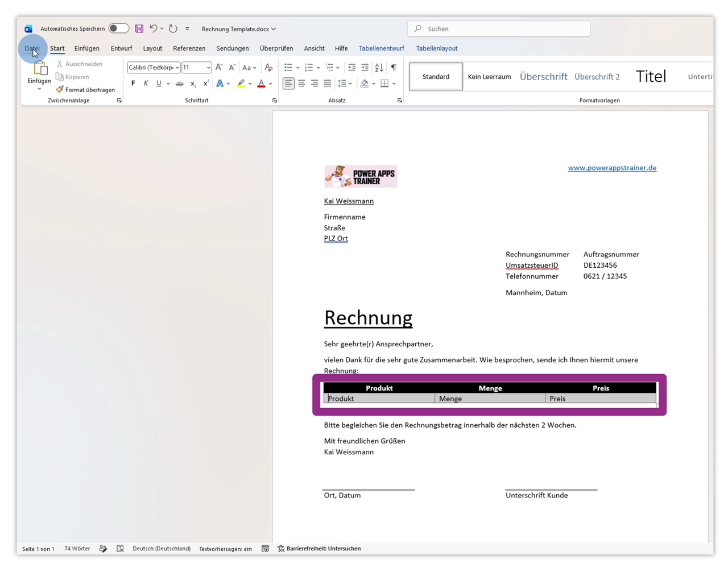Customize the quick access toolbar
This screenshot has width=728, height=564.
pos(187,28)
